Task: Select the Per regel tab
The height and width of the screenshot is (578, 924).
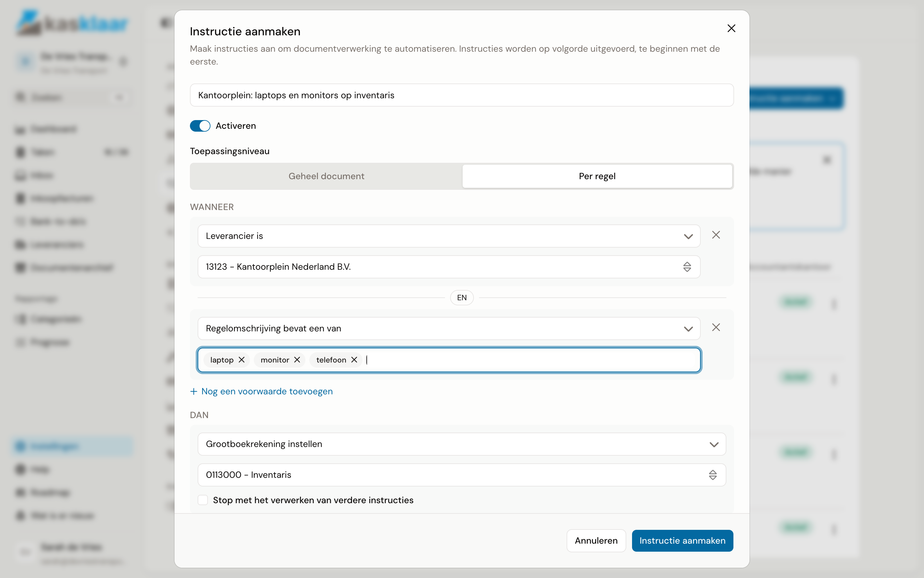Action: (x=597, y=176)
